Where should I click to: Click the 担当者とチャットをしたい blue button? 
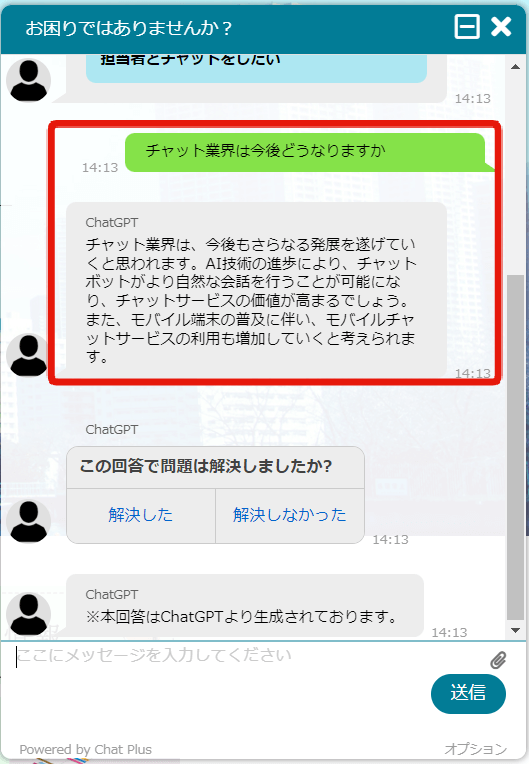[x=256, y=68]
